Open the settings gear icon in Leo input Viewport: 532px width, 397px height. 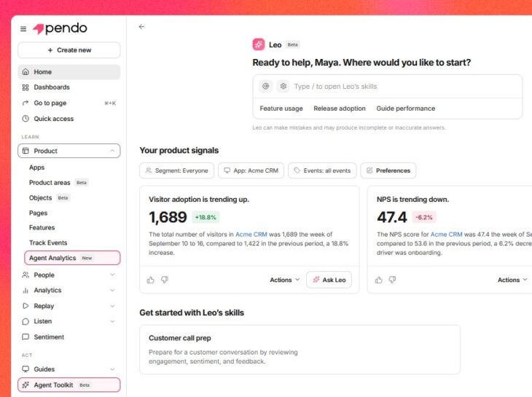[x=283, y=86]
